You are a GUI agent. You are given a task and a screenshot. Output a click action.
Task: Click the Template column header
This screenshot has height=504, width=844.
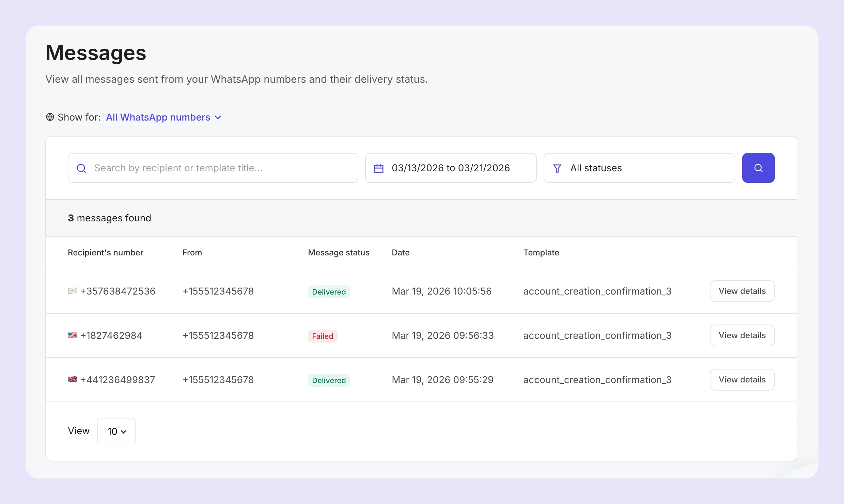(541, 253)
